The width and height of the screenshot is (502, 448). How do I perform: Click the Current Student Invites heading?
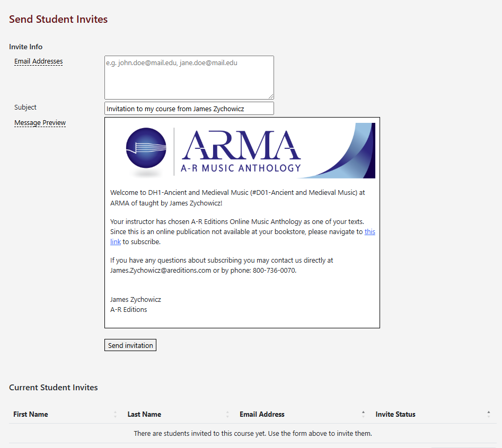pos(54,387)
